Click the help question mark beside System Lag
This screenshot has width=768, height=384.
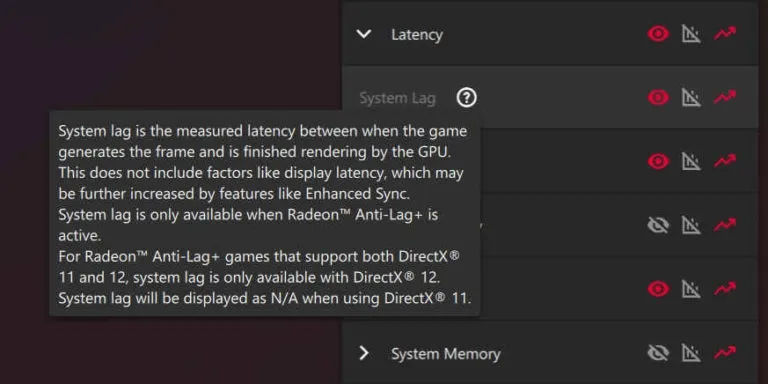[466, 97]
